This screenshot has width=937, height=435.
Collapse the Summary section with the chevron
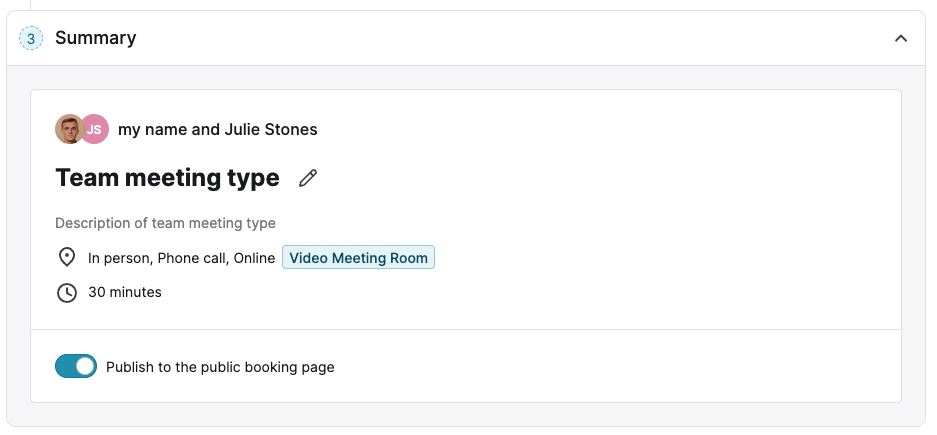click(x=900, y=38)
